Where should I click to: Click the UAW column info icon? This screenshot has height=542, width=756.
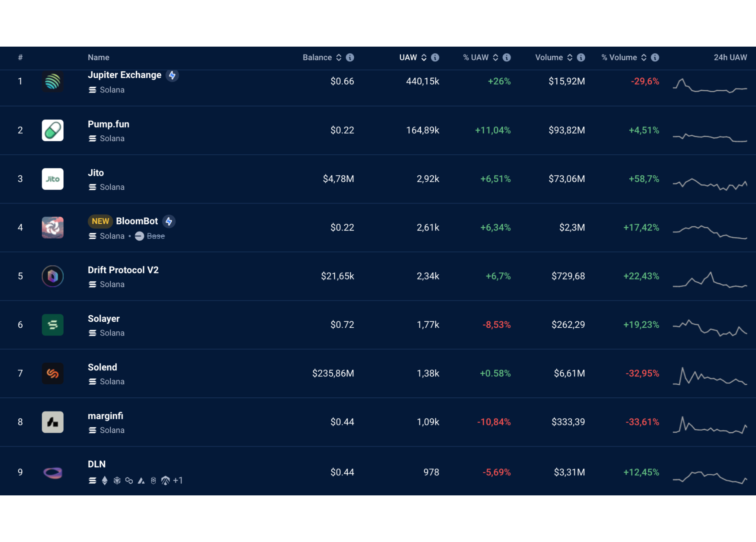pos(435,57)
